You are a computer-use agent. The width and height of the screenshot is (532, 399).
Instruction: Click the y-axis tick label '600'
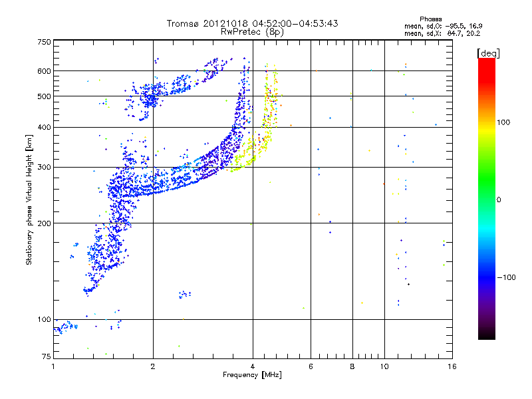tap(45, 71)
